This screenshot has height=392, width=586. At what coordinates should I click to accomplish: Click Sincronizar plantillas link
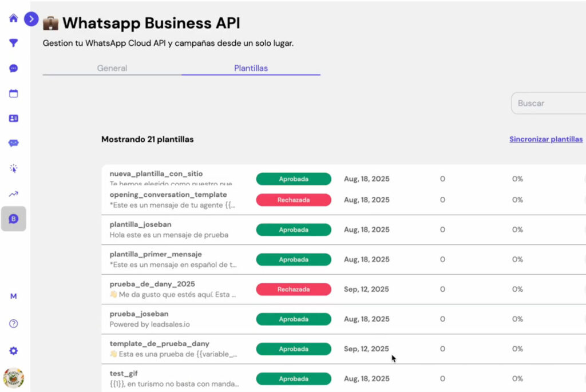(x=545, y=139)
